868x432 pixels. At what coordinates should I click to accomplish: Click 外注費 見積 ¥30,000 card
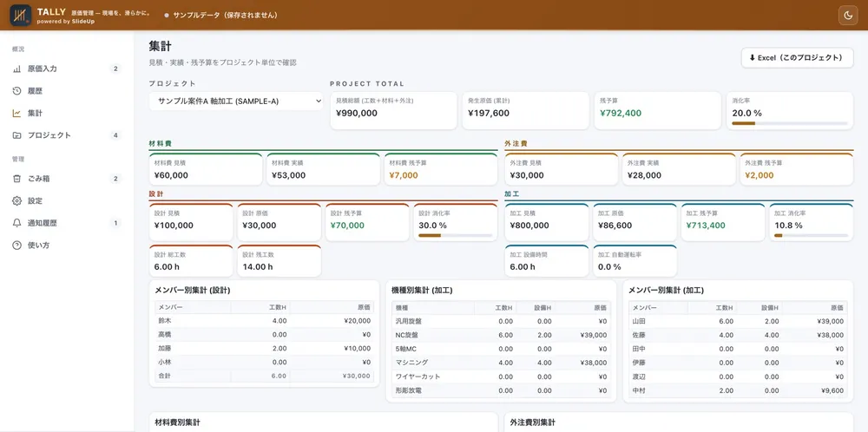pos(562,169)
